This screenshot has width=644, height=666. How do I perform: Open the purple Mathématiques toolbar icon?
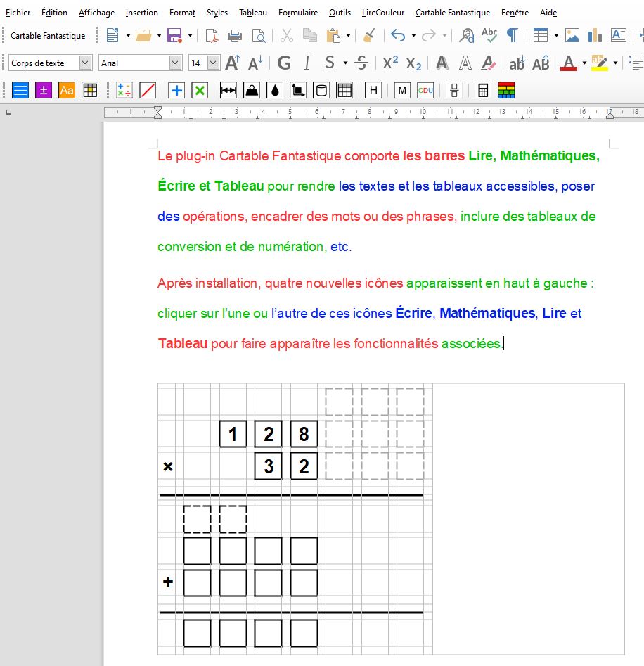coord(44,91)
